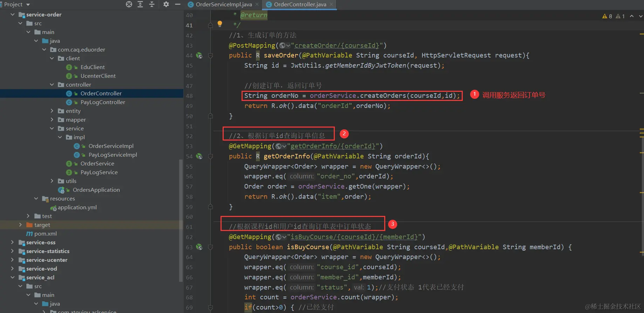644x313 pixels.
Task: Click the URL globe icon beside createOrder mapping
Action: click(284, 46)
